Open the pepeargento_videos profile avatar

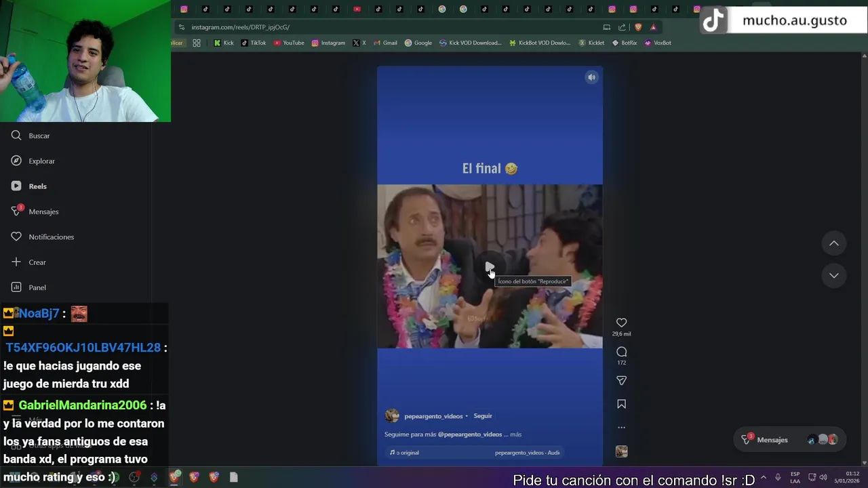[x=392, y=416]
